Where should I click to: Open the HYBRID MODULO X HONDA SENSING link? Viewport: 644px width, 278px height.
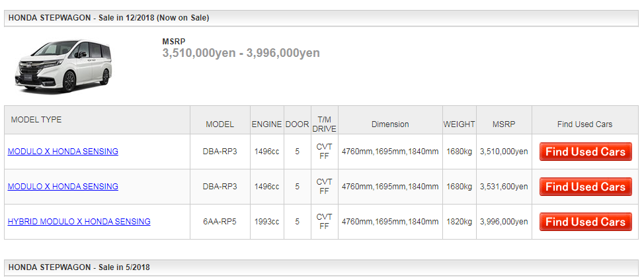click(79, 222)
